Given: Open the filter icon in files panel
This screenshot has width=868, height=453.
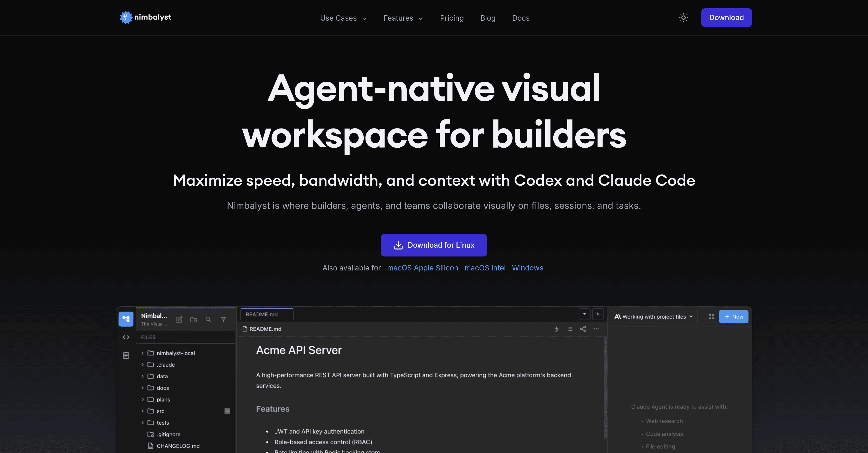Looking at the screenshot, I should click(224, 319).
